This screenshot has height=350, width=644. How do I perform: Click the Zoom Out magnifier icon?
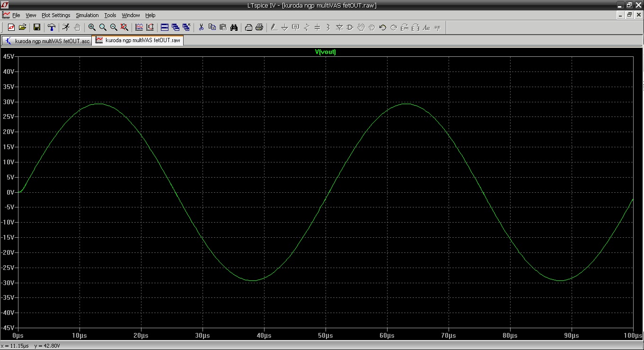click(x=114, y=27)
